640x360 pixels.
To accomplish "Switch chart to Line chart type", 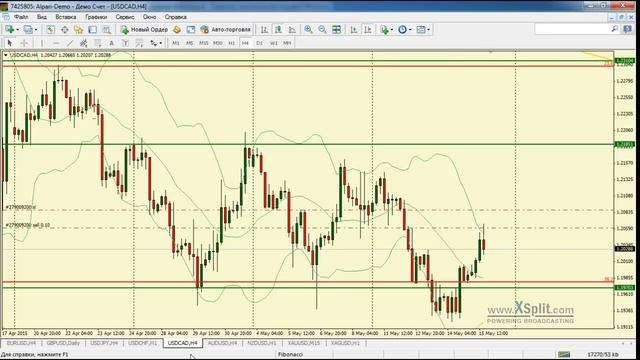I will [x=292, y=29].
